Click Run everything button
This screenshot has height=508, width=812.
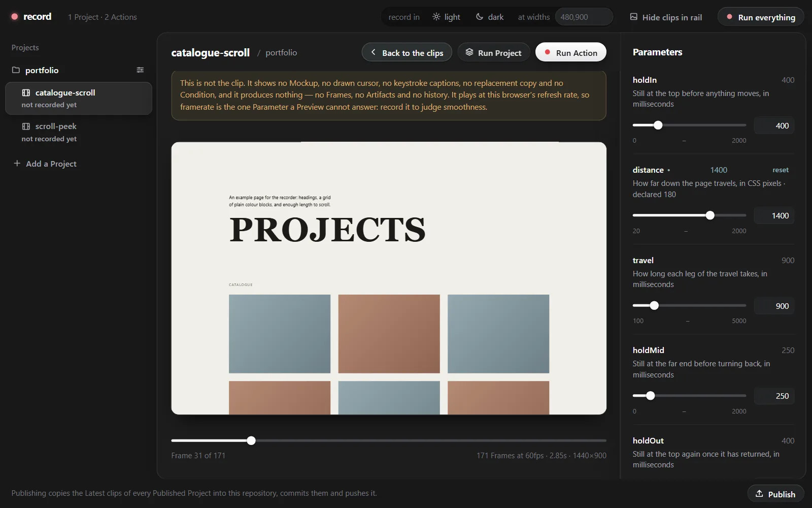(761, 17)
